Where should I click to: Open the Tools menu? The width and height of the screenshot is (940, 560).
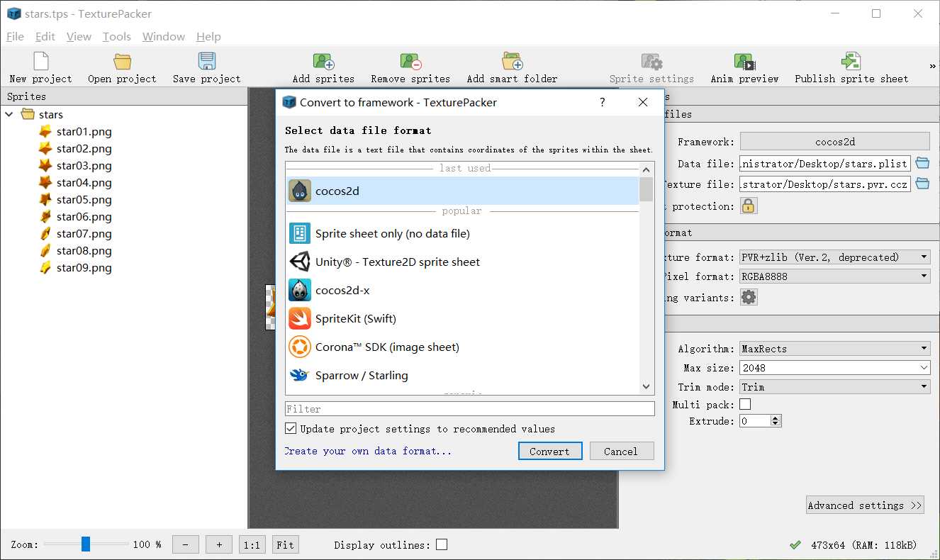click(x=117, y=36)
